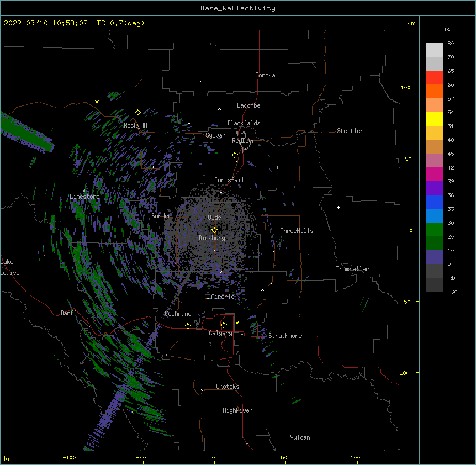476x465 pixels.
Task: Click the white caret marker west of Lacombe
Action: pyautogui.click(x=219, y=109)
